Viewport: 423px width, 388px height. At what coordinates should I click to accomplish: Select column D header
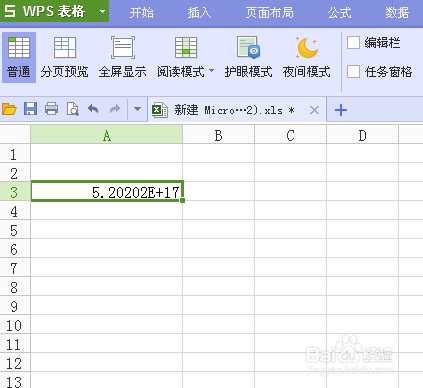coord(363,135)
